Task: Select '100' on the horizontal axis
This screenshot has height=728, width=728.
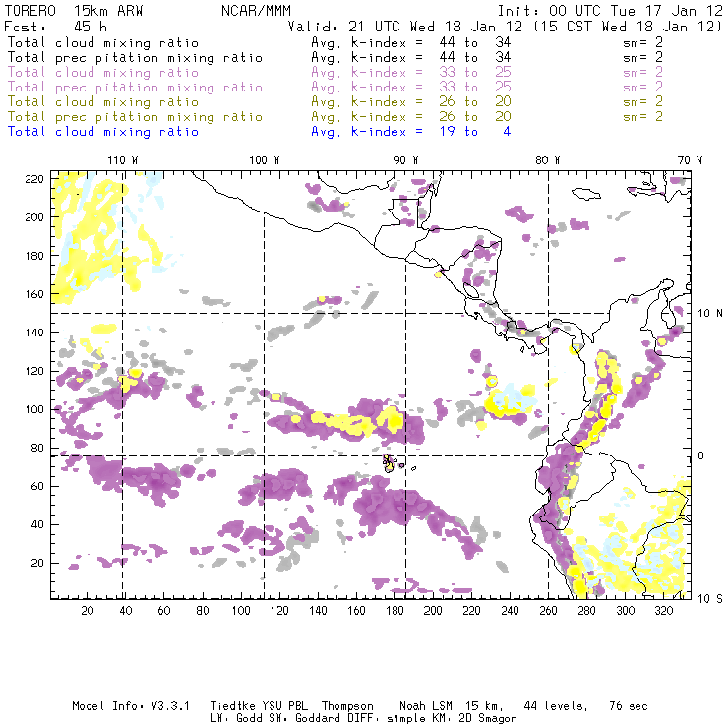Action: tap(241, 611)
